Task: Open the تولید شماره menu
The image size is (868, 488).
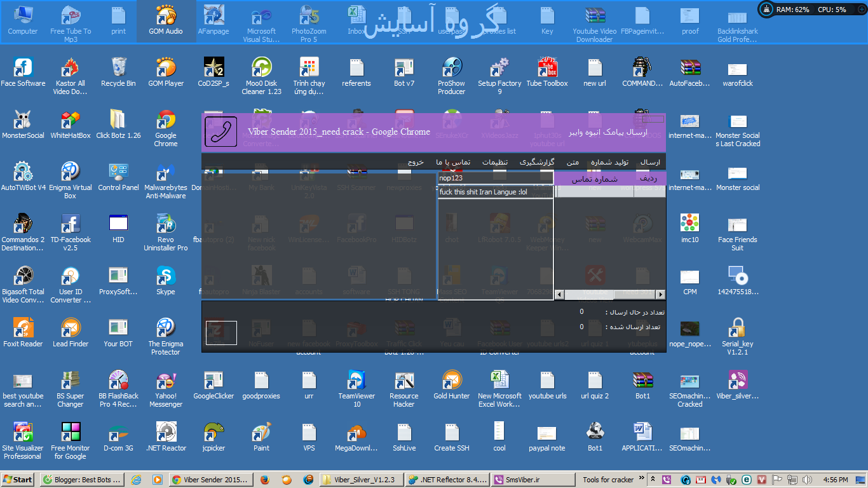Action: click(610, 162)
